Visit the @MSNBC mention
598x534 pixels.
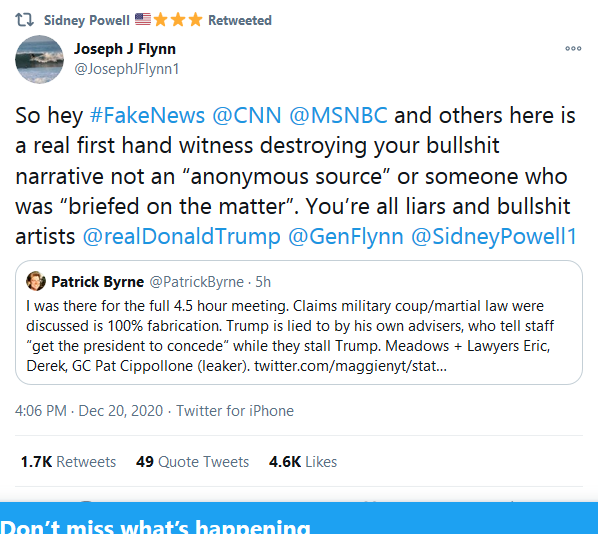(x=338, y=115)
